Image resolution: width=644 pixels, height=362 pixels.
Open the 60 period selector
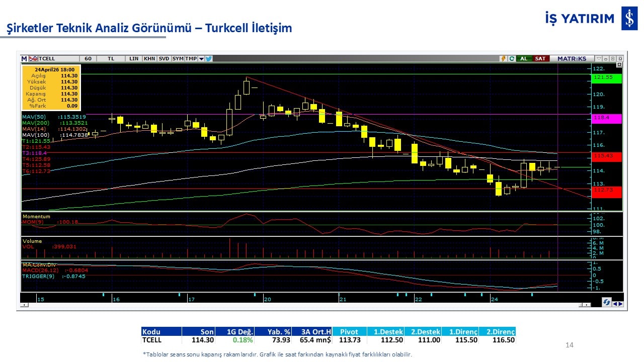pos(88,59)
